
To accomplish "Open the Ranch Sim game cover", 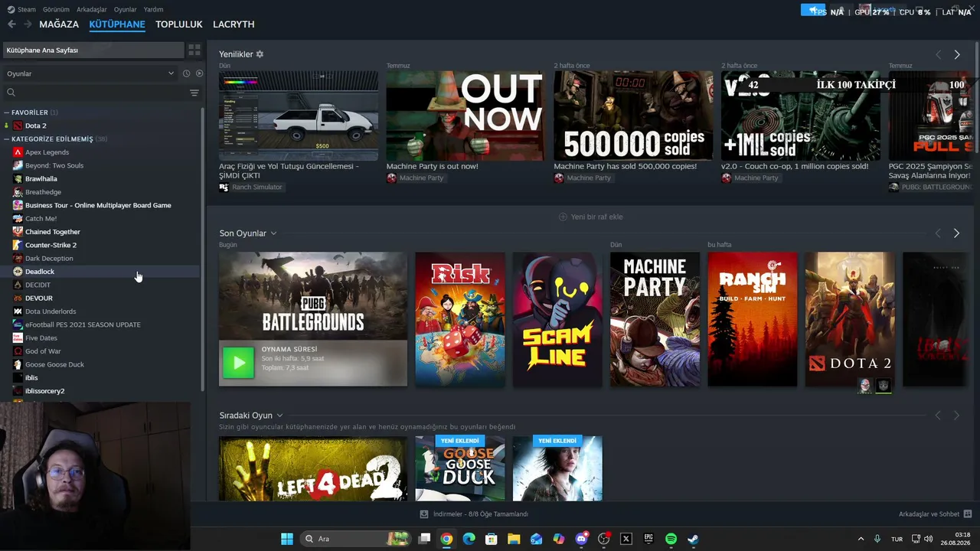I will [x=753, y=319].
